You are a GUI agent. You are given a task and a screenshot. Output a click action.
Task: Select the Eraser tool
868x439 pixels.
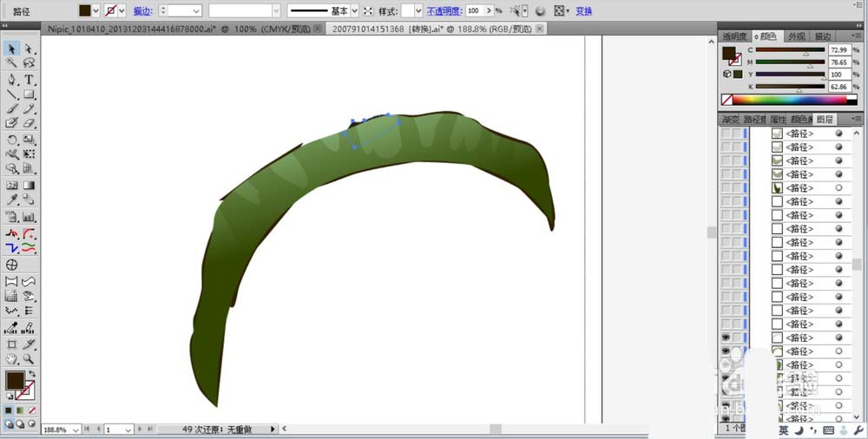tap(29, 122)
